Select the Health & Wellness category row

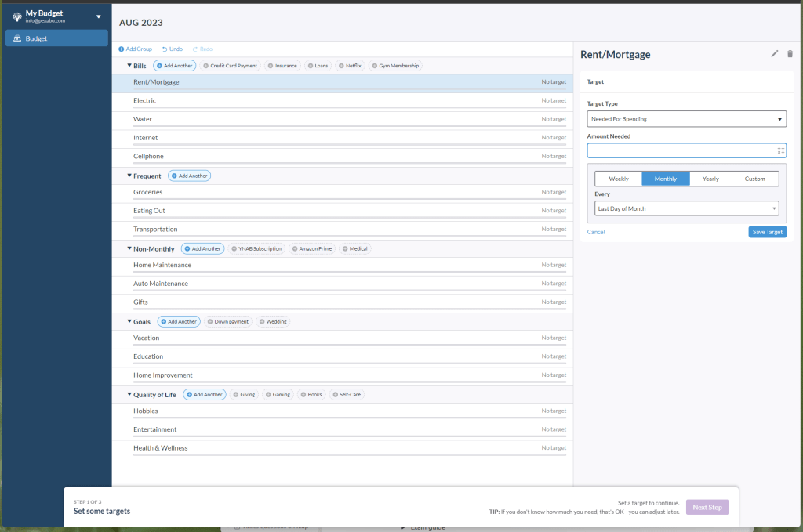(x=343, y=449)
